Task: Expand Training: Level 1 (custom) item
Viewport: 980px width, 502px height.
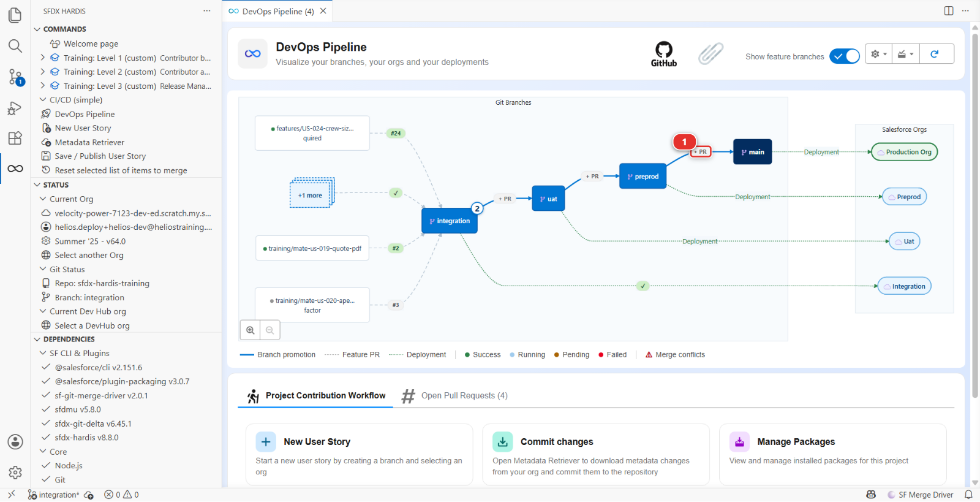Action: [42, 58]
